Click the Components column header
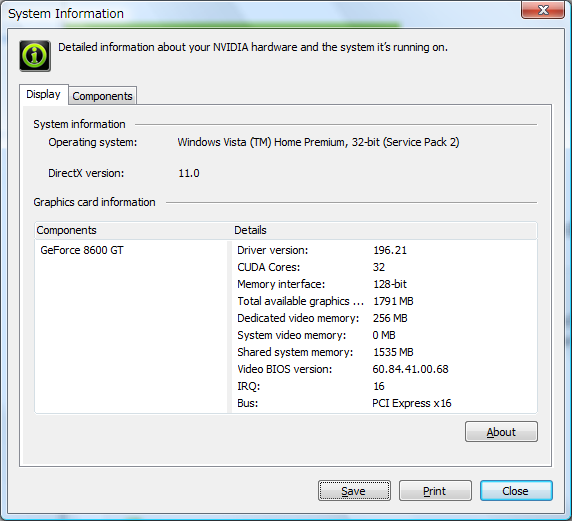Screen dimensions: 572x521 click(x=132, y=230)
